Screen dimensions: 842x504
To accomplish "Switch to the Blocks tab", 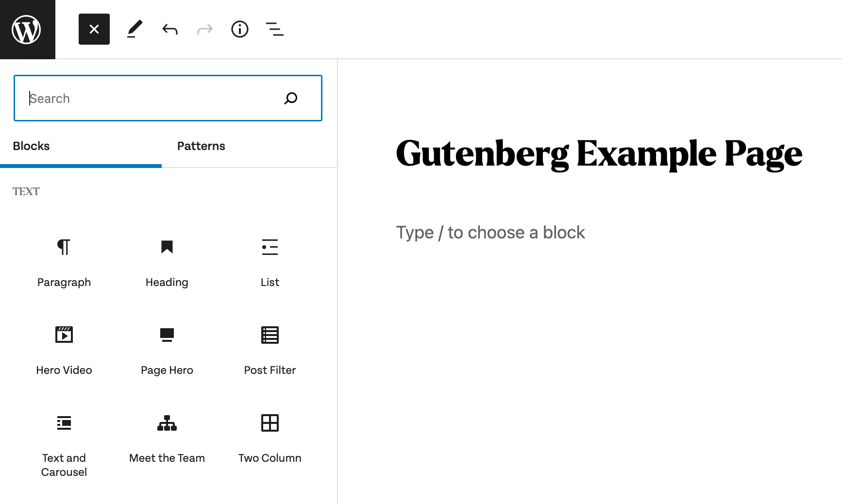I will [32, 146].
